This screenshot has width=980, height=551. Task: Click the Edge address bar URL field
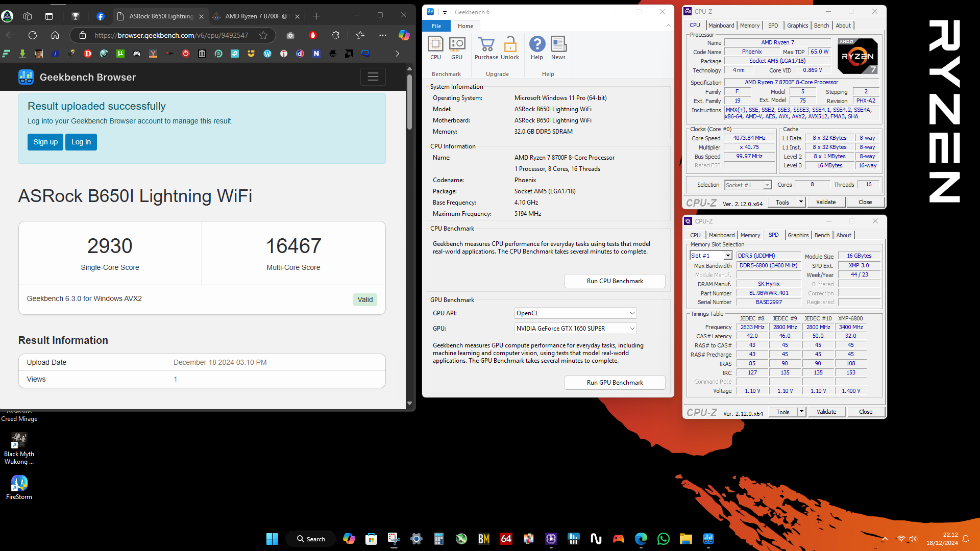(171, 35)
